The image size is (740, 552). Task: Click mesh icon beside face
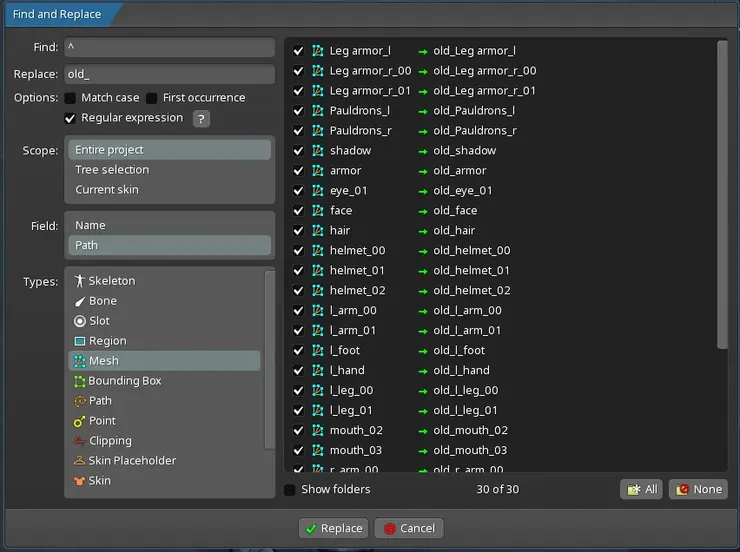pos(318,210)
